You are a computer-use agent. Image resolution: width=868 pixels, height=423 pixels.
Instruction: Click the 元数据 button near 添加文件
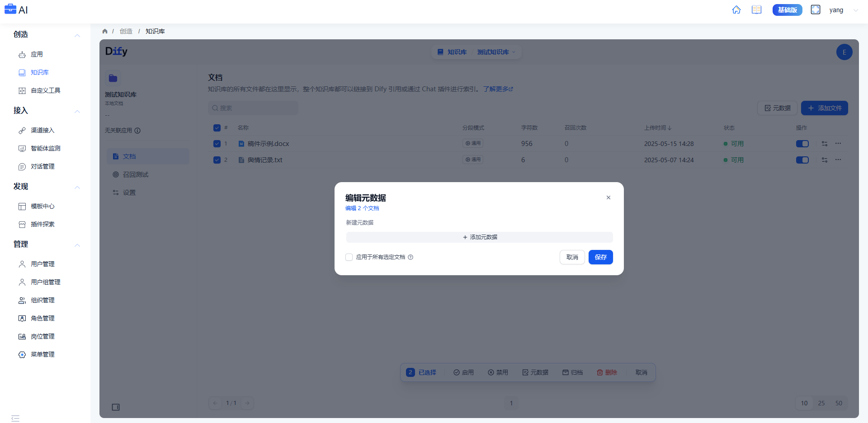click(x=777, y=108)
